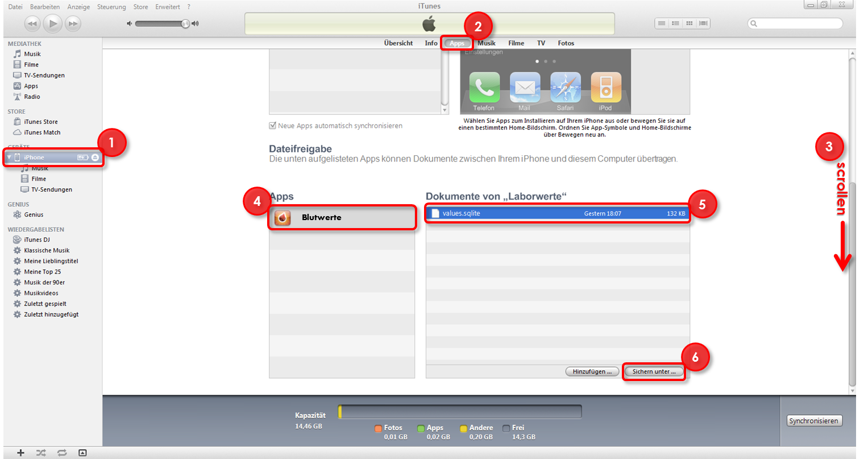Click the max volume speaker icon
The height and width of the screenshot is (459, 868).
196,23
